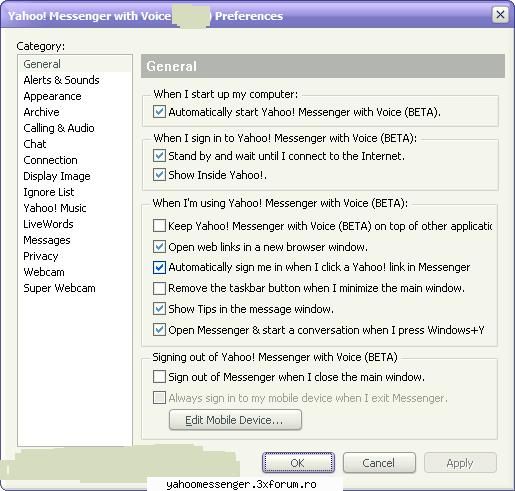Uncheck Automatically start Yahoo! Messenger checkbox
This screenshot has height=491, width=515.
click(159, 112)
